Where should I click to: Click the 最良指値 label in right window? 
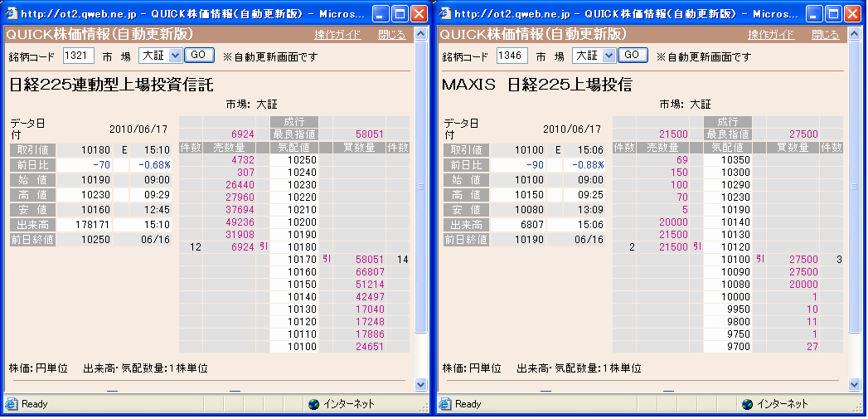(x=728, y=134)
